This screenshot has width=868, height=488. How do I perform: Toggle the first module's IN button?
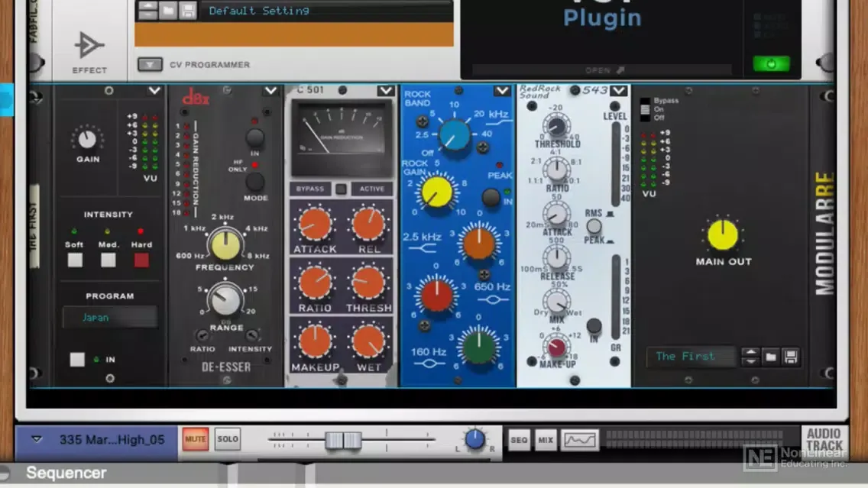(x=77, y=360)
